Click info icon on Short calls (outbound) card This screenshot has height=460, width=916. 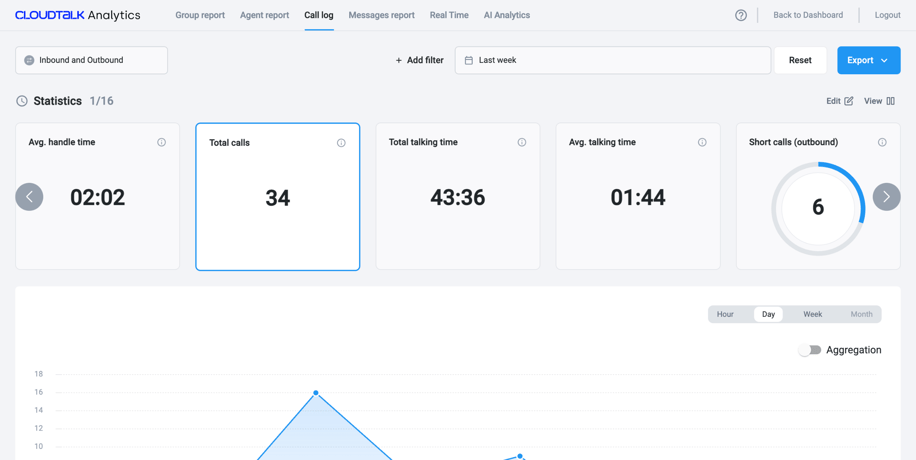[882, 142]
